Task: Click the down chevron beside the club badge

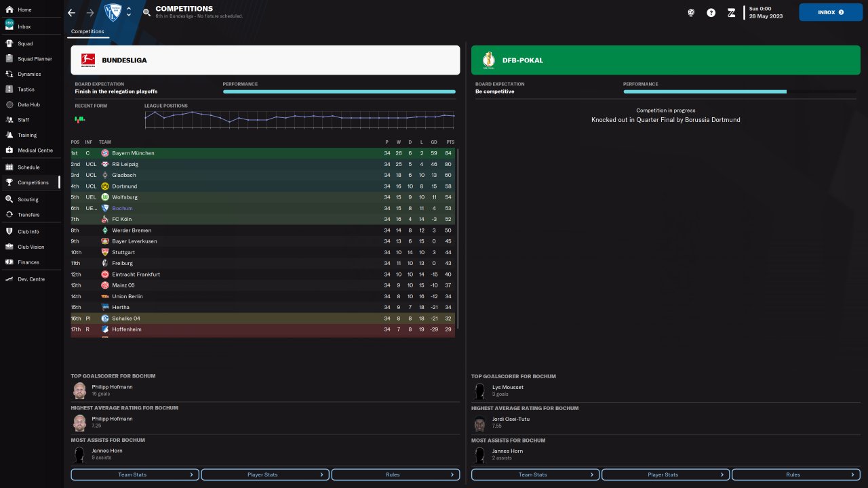Action: (129, 16)
